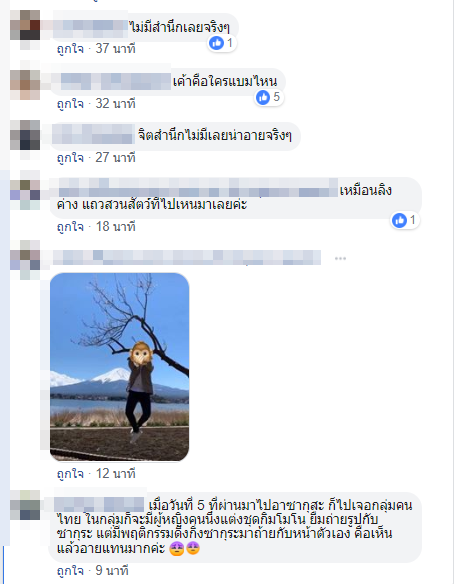The height and width of the screenshot is (584, 454).
Task: Like the comment posted 9 นาที ago
Action: coord(70,570)
